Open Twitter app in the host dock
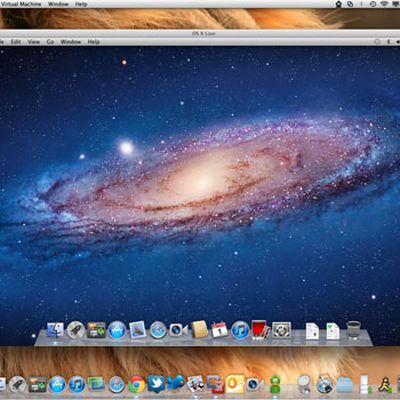 coord(156,384)
